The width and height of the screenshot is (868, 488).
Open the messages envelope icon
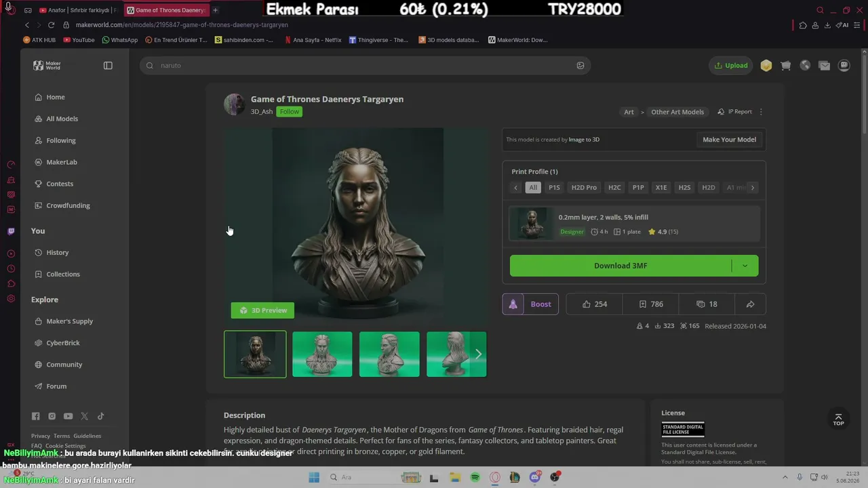click(x=825, y=66)
